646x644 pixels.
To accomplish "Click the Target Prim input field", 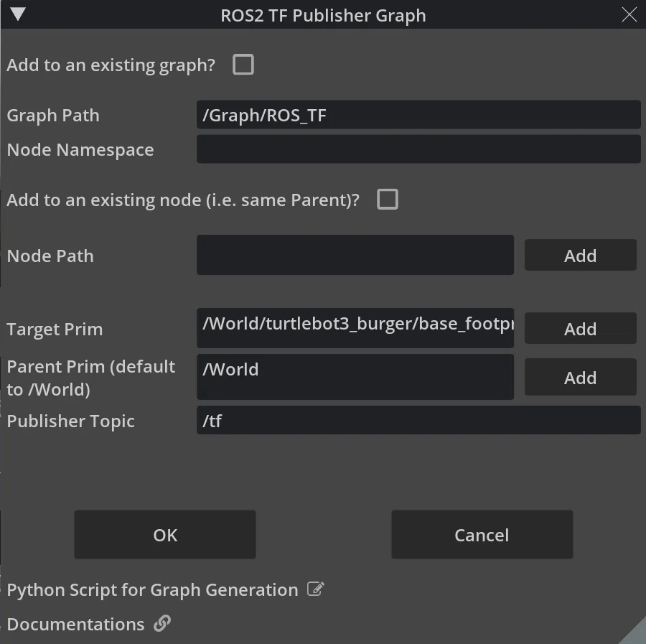I will pos(355,327).
